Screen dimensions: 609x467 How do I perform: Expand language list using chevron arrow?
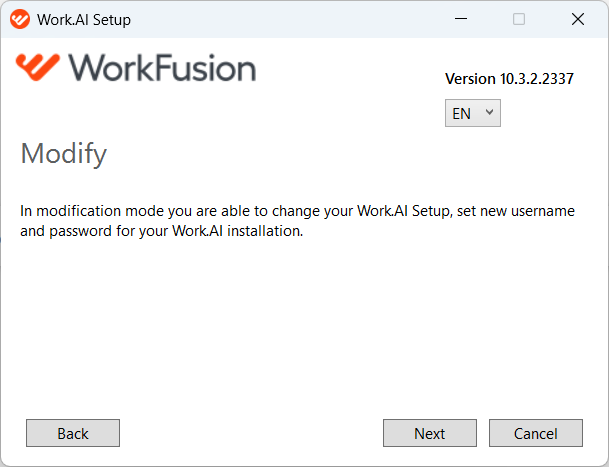click(489, 112)
